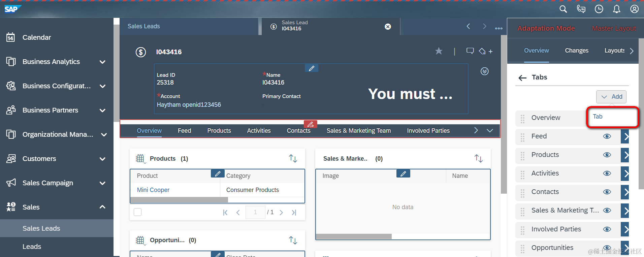Switch to the Feed tab

tap(184, 131)
